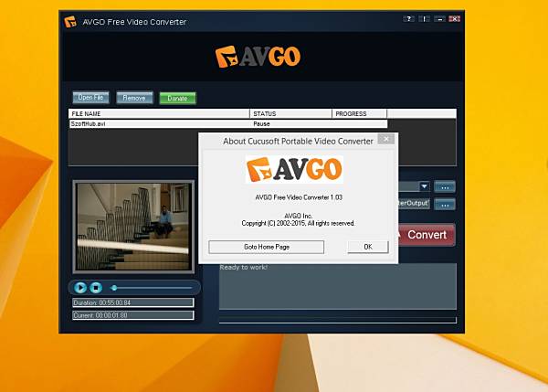Image resolution: width=548 pixels, height=392 pixels.
Task: Click the green Donate button
Action: pos(177,99)
